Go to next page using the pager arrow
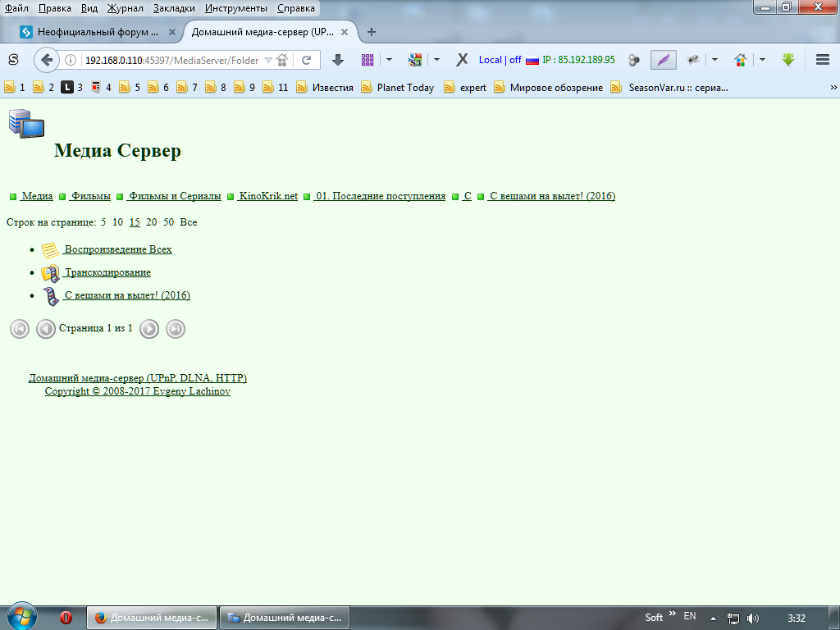The height and width of the screenshot is (630, 840). coord(148,329)
